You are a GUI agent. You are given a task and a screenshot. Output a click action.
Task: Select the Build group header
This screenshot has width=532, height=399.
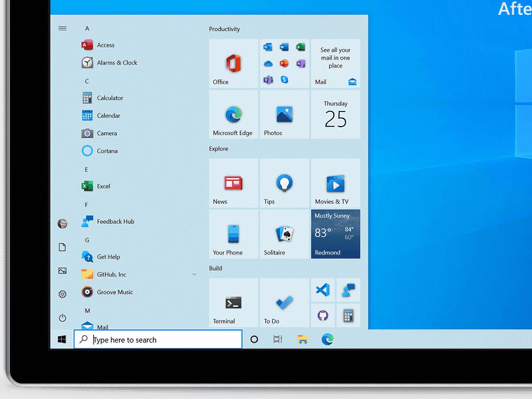click(x=215, y=268)
